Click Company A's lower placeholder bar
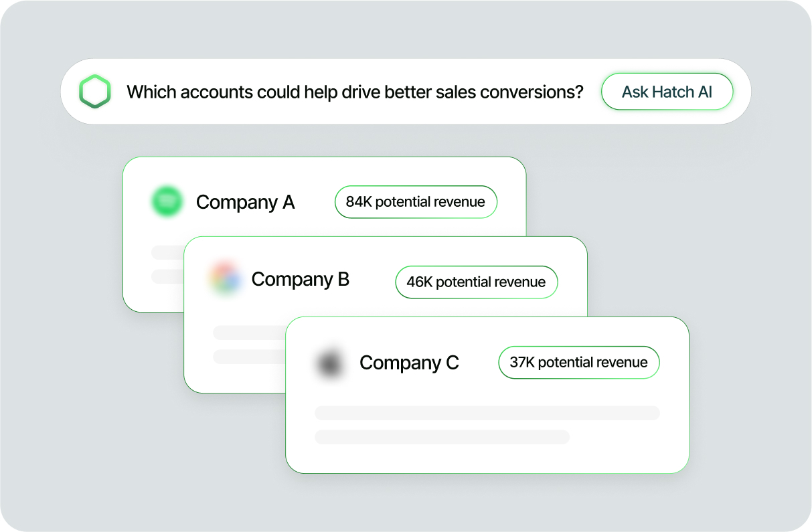Screen dimensions: 812x532 point(168,276)
